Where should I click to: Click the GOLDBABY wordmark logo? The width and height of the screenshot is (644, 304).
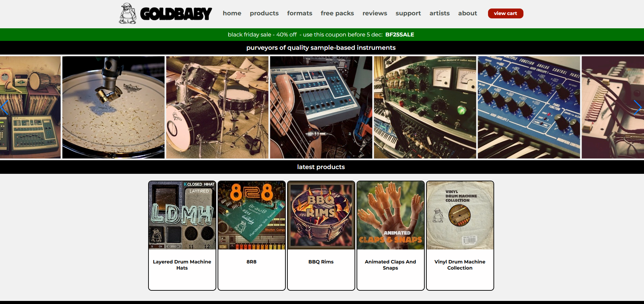pyautogui.click(x=176, y=14)
